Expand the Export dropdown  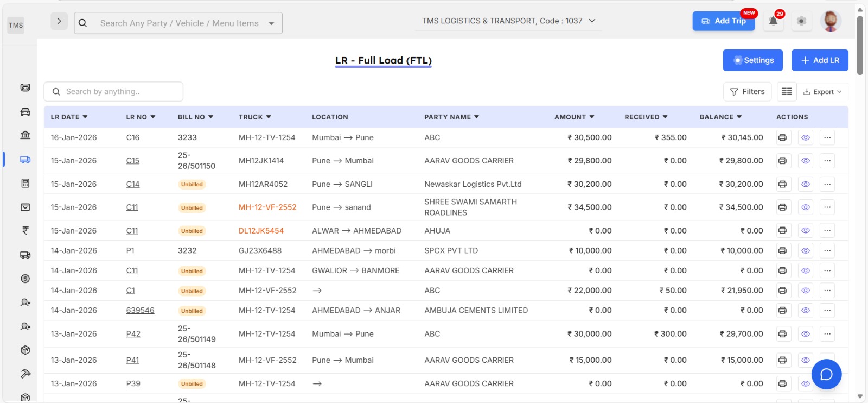[822, 92]
